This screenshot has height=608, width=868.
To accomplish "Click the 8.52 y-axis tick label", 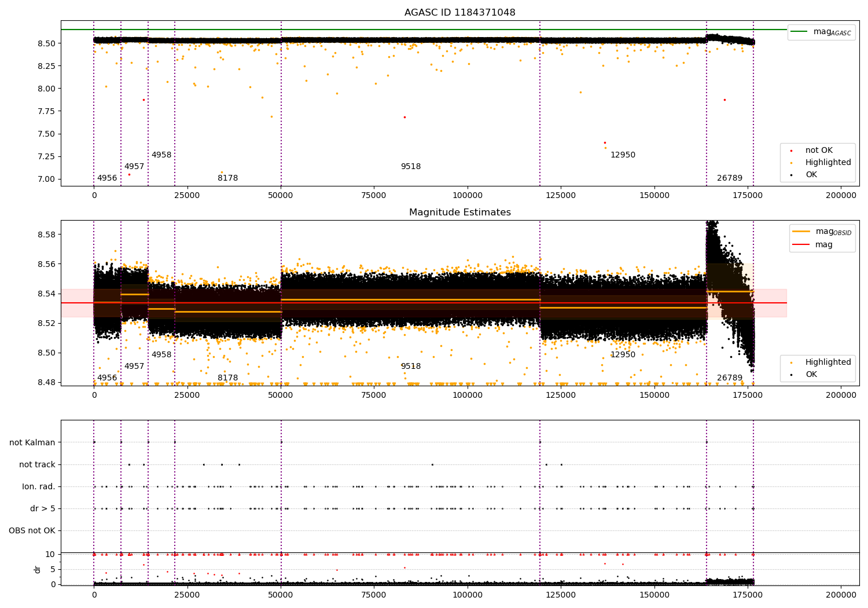I will tap(47, 323).
